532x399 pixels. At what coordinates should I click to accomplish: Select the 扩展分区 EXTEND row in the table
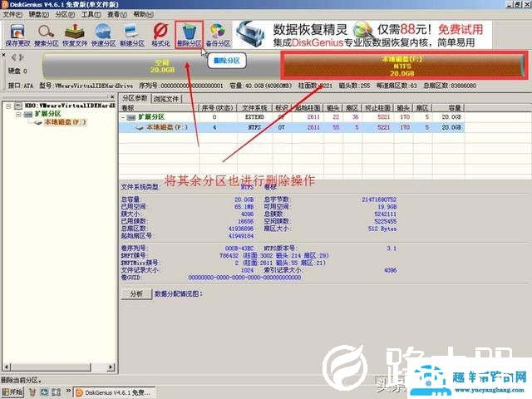click(292, 117)
